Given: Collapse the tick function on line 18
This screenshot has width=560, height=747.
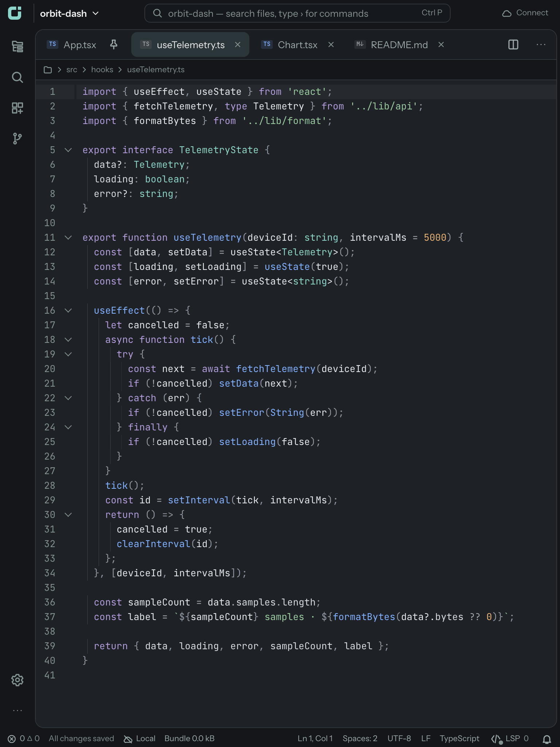Looking at the screenshot, I should click(x=68, y=340).
